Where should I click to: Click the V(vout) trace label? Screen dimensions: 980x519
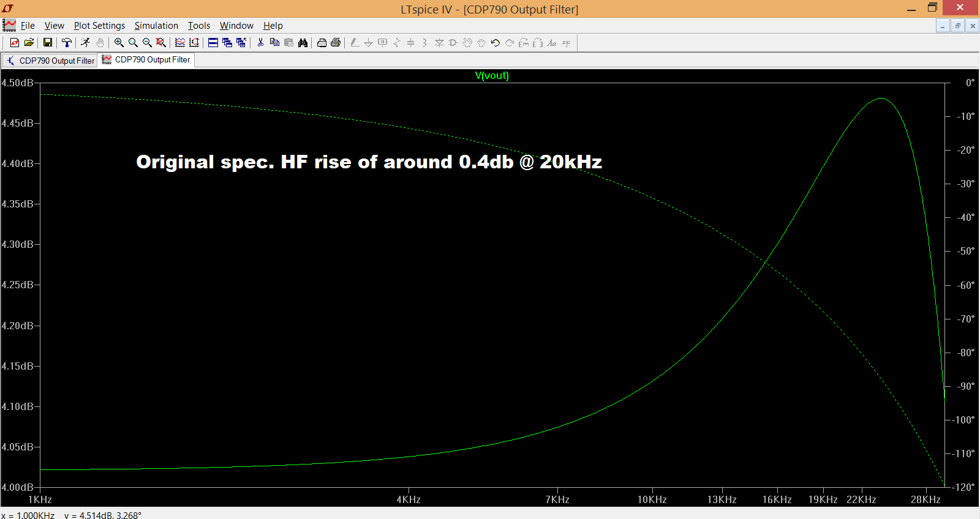pyautogui.click(x=492, y=75)
